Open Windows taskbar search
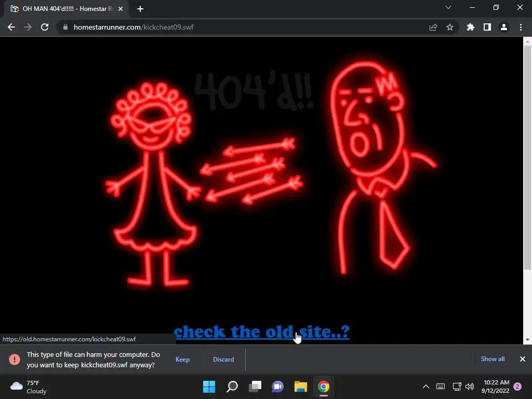532x399 pixels. point(232,387)
